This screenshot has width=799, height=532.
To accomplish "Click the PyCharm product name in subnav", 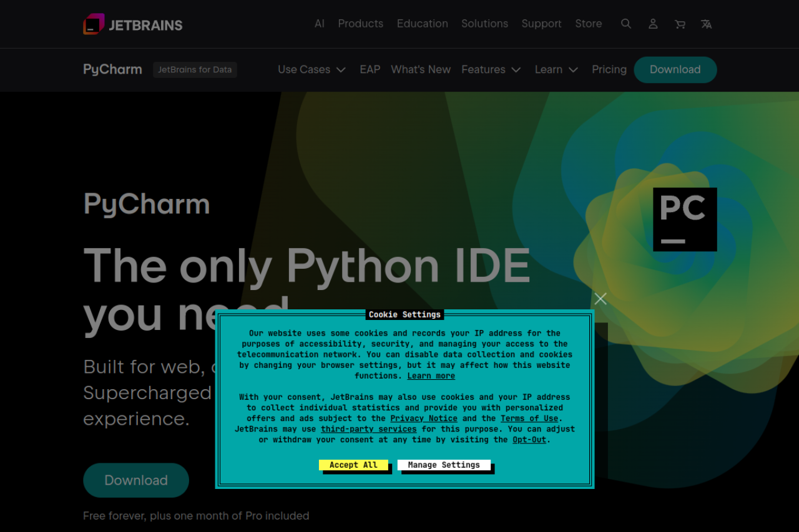I will click(x=112, y=69).
